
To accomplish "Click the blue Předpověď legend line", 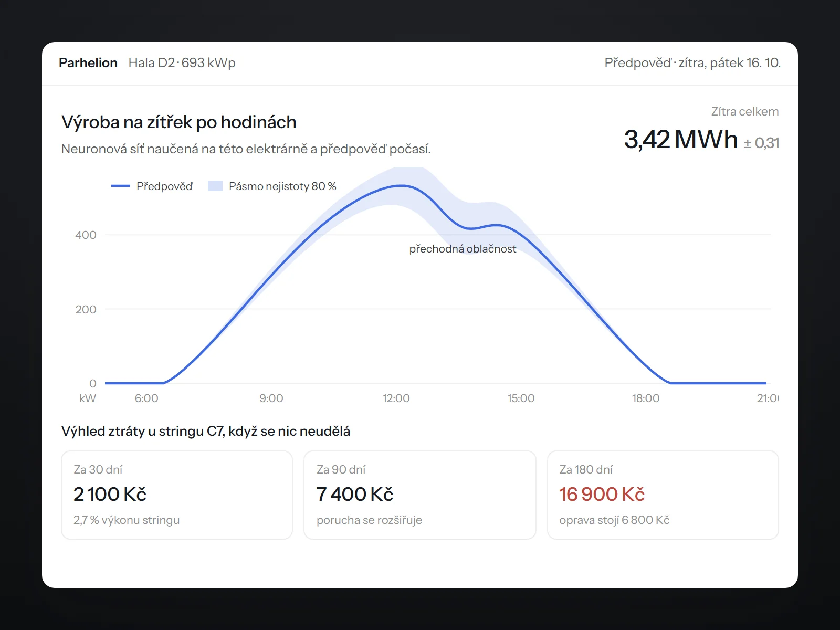I will pyautogui.click(x=121, y=186).
